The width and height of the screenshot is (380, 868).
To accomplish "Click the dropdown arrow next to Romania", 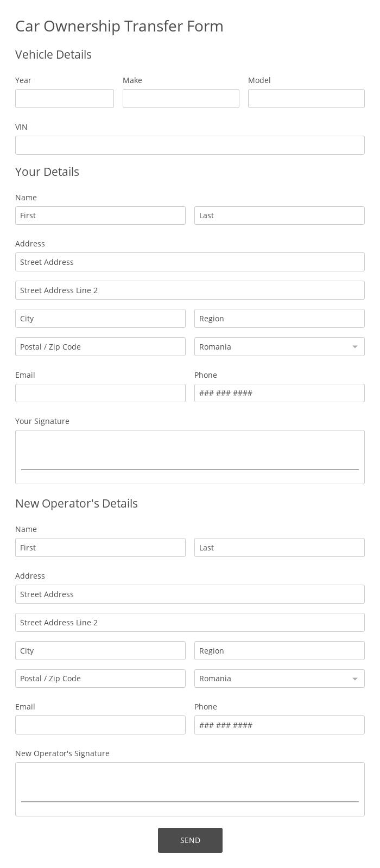I will click(x=355, y=346).
